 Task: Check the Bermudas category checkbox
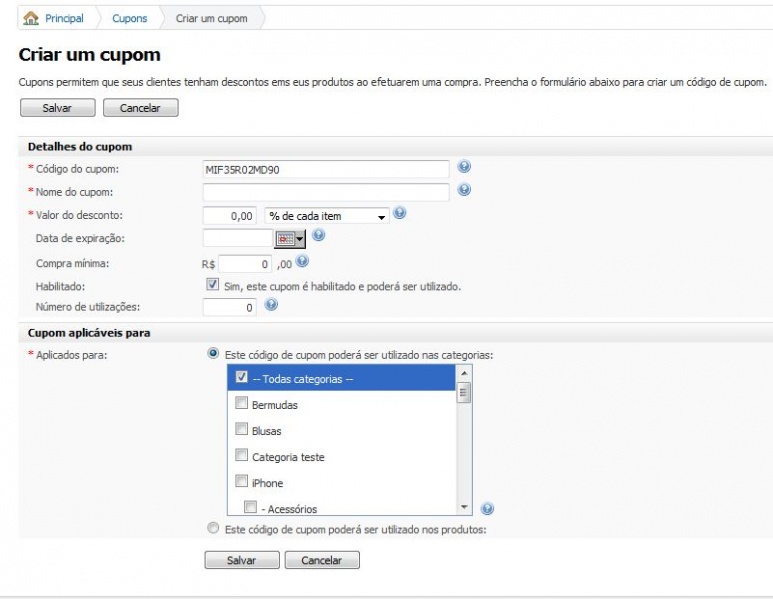click(x=241, y=403)
